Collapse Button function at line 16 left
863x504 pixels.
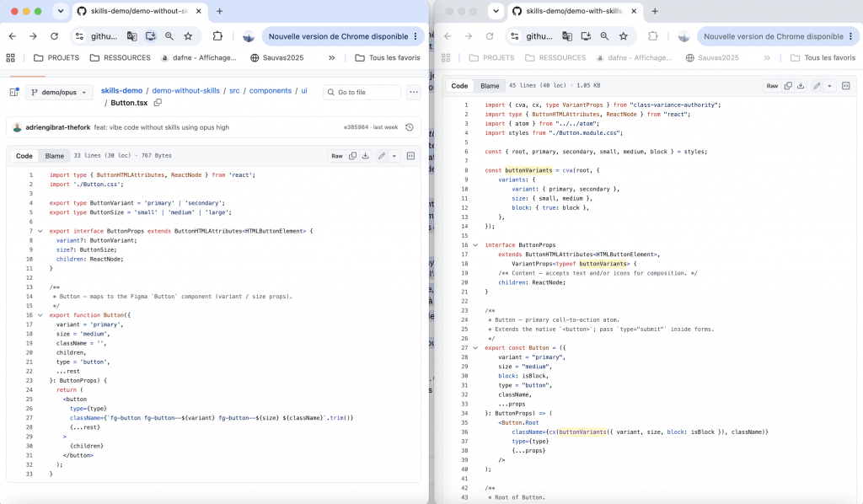[x=40, y=315]
